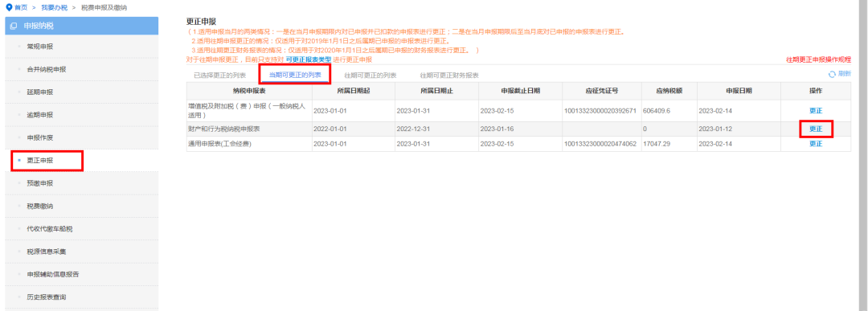Click the 可更正报表类型 link
Viewport: 868px width, 311px height.
309,59
